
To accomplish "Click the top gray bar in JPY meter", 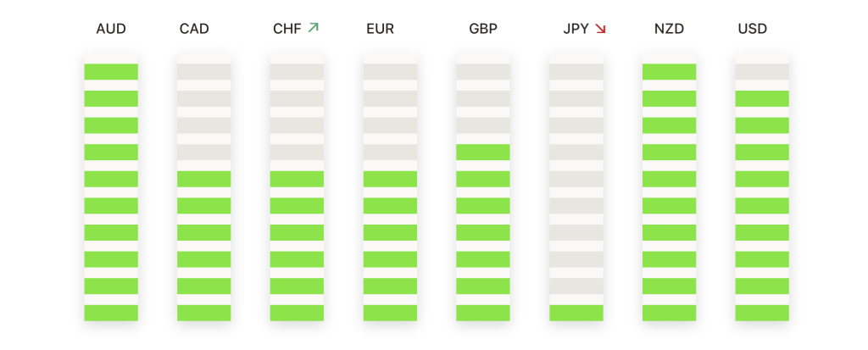I will [576, 72].
